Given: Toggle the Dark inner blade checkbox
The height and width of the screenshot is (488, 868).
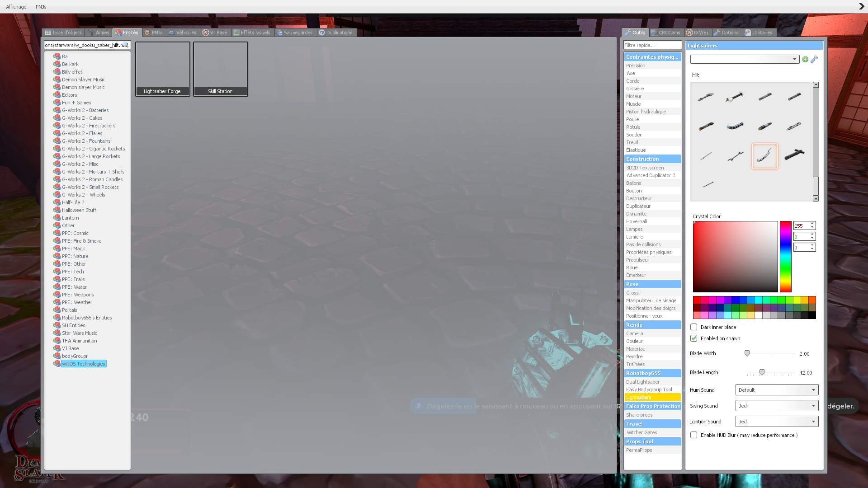Looking at the screenshot, I should 693,327.
